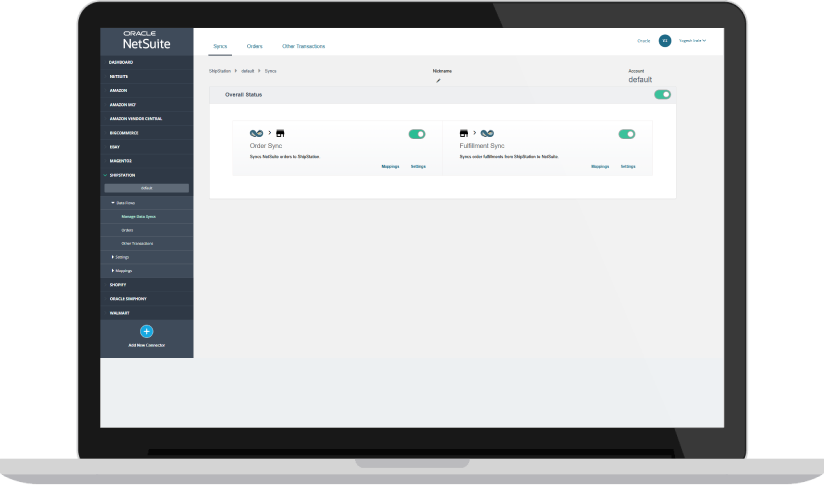
Task: Switch to the Orders tab
Action: click(254, 46)
